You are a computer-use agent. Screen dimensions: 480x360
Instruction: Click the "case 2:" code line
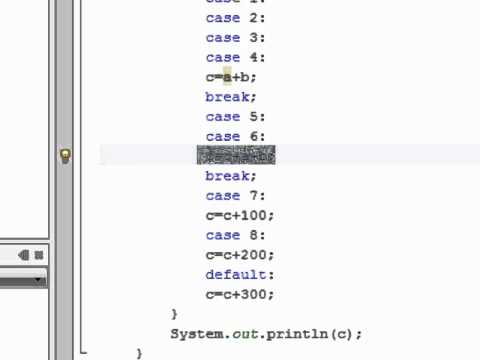pyautogui.click(x=235, y=18)
